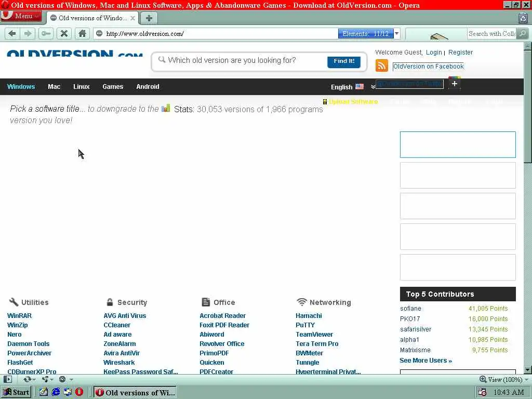Expand the English language selector
Screen dimensions: 532x399
pyautogui.click(x=353, y=87)
